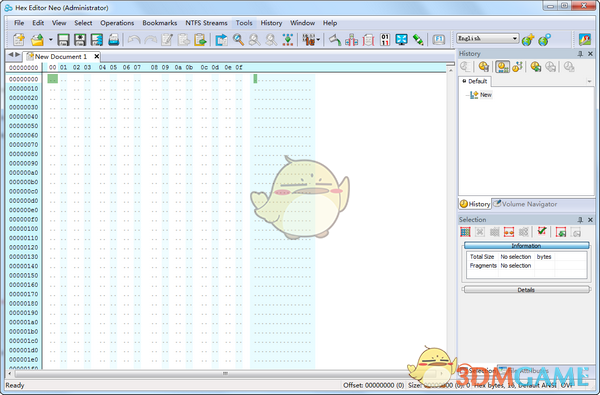Click the Selection orange arrows icon
Image resolution: width=600 pixels, height=395 pixels.
pyautogui.click(x=509, y=232)
